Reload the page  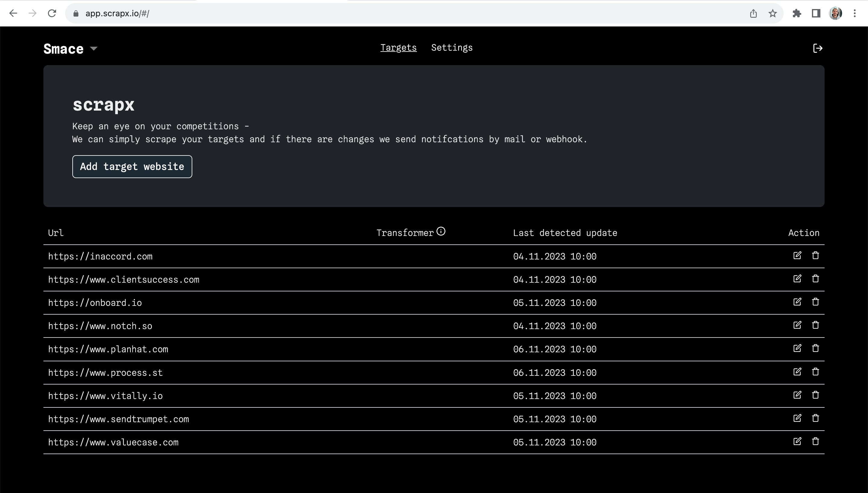click(52, 14)
